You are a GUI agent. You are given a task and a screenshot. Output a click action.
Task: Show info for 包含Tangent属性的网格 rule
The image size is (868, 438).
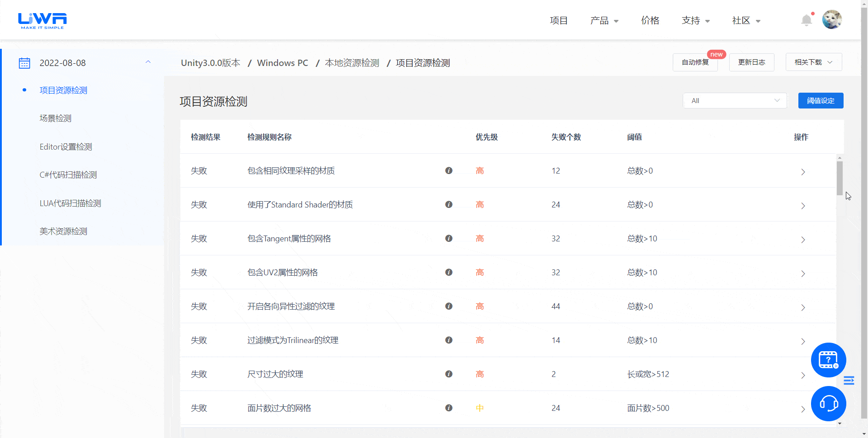click(449, 238)
